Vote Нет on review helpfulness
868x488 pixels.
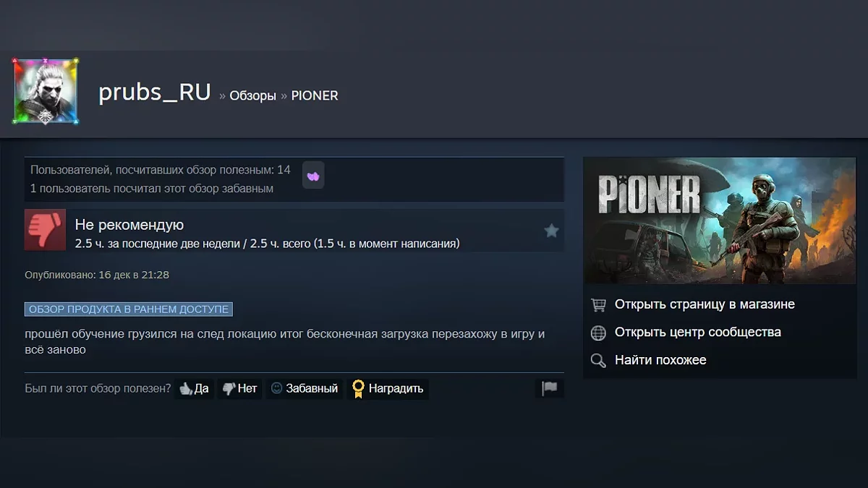239,388
